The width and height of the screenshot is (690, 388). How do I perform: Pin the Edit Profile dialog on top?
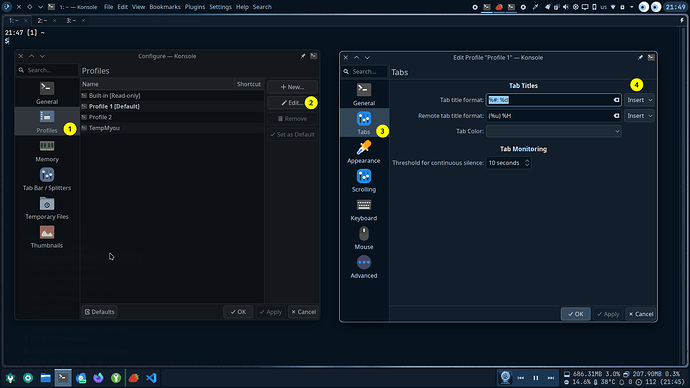click(640, 57)
